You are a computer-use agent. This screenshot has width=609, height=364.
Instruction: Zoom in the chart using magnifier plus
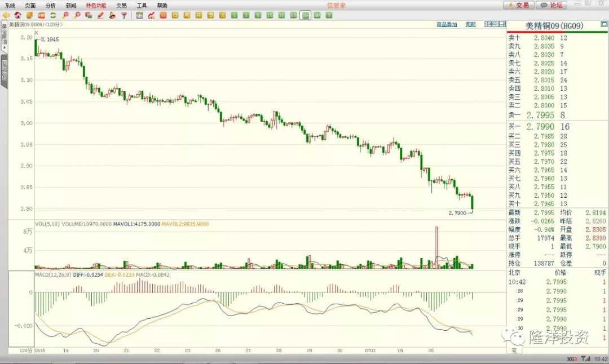(x=65, y=15)
